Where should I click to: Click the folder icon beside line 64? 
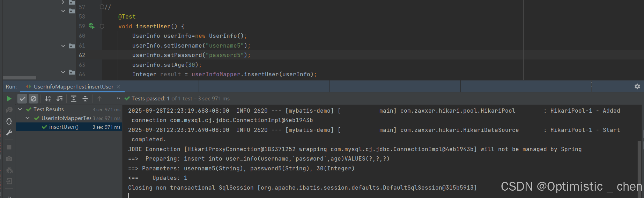tap(72, 72)
